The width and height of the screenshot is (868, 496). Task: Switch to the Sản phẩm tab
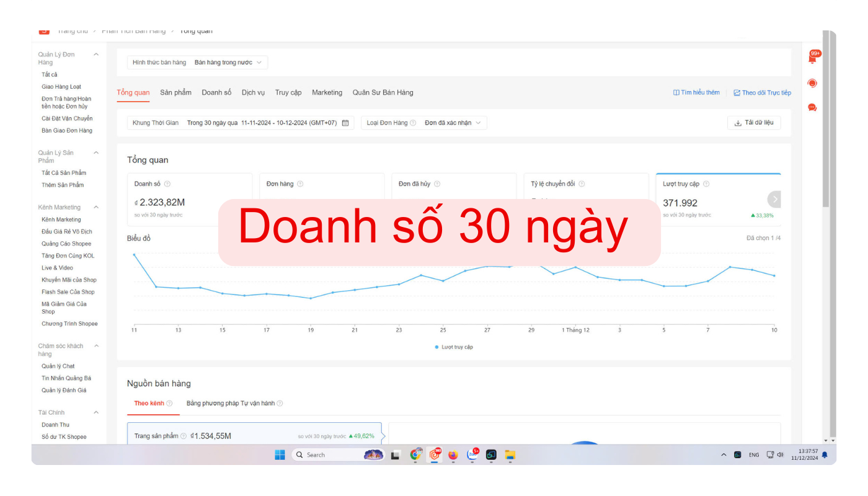175,92
